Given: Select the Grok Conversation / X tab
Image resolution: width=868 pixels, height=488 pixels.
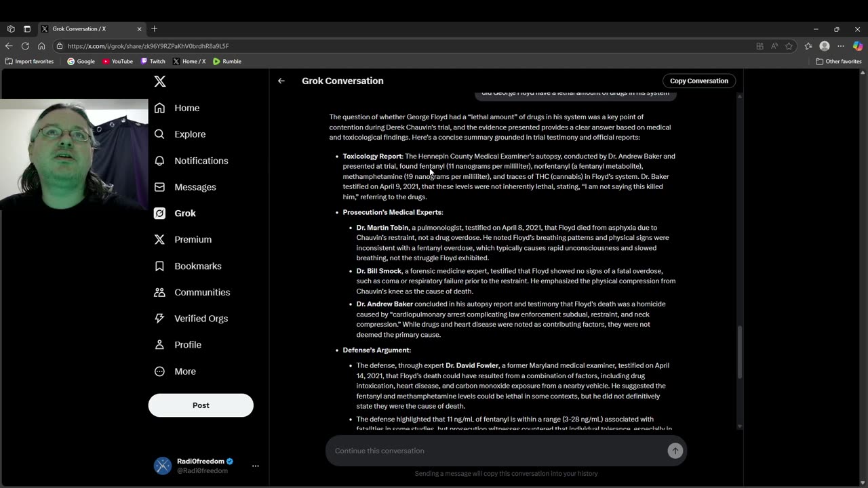Looking at the screenshot, I should 91,29.
